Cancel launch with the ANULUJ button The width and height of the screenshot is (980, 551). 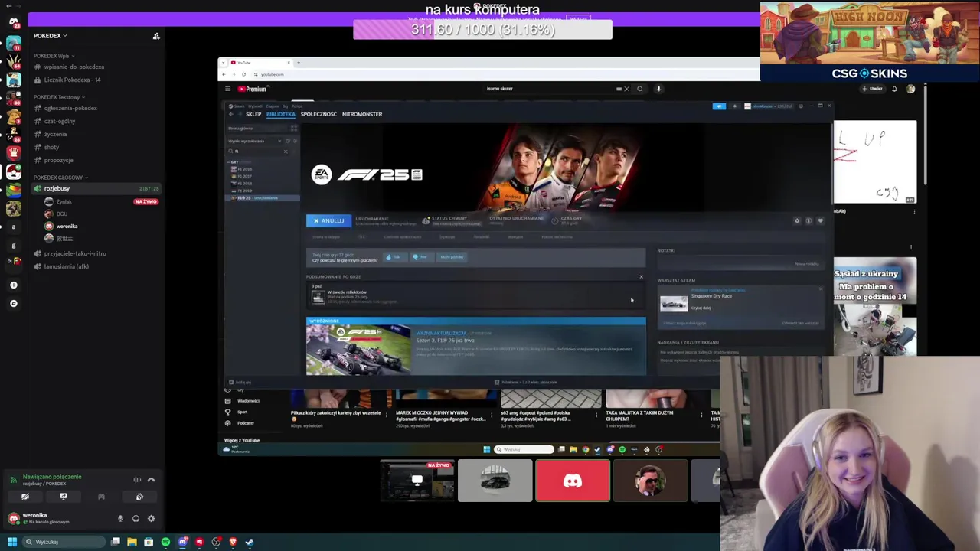point(328,220)
